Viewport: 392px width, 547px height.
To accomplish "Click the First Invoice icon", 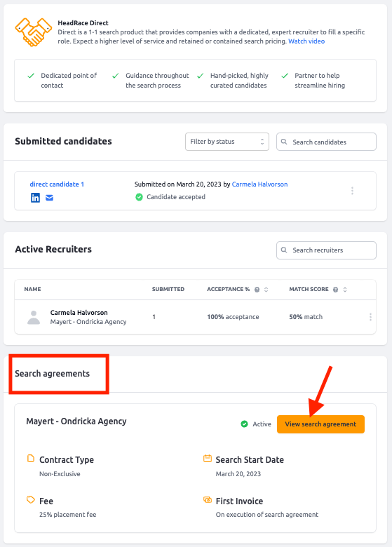I will click(208, 500).
